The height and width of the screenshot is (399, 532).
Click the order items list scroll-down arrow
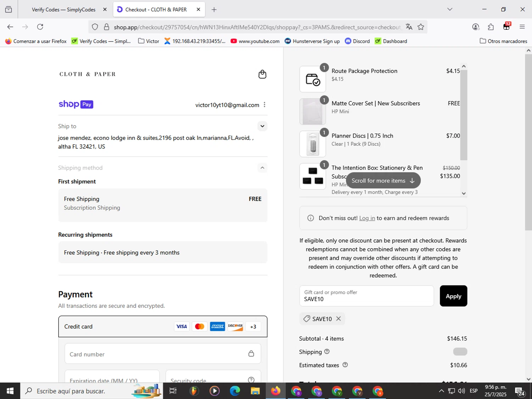(x=464, y=193)
